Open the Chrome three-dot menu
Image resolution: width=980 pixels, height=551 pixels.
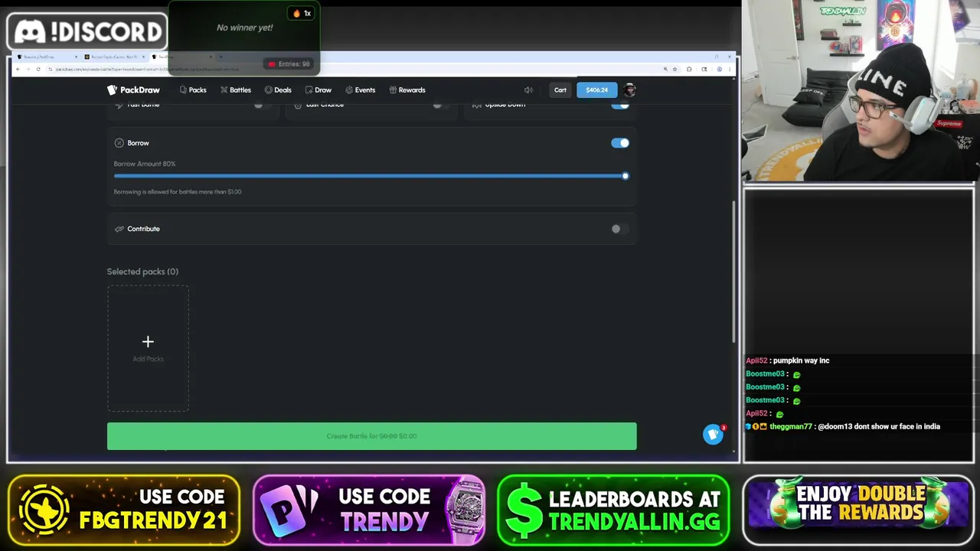730,69
